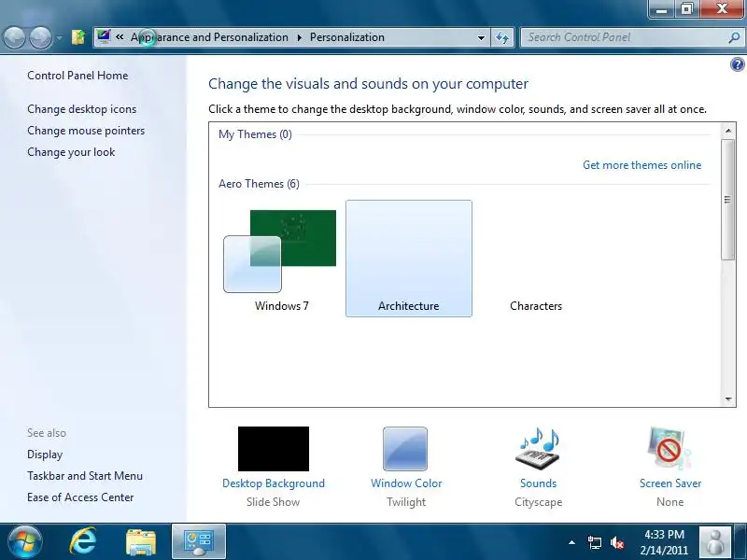Expand the address bar chevron «
This screenshot has width=747, height=560.
(120, 36)
